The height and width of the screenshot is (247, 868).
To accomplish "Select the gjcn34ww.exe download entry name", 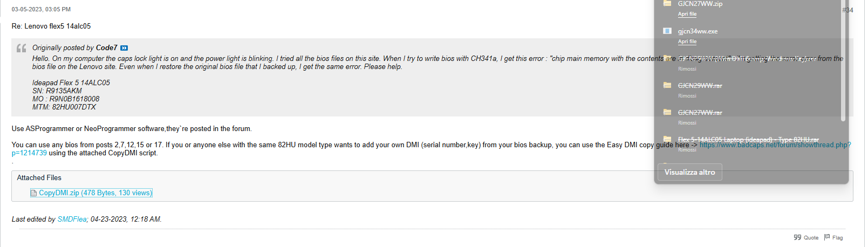I will tap(698, 31).
